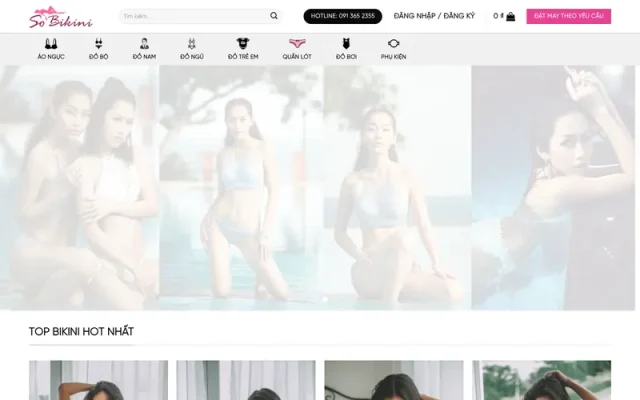The height and width of the screenshot is (400, 640).
Task: Select the Đồ ngủ sleepwear icon
Action: [192, 43]
